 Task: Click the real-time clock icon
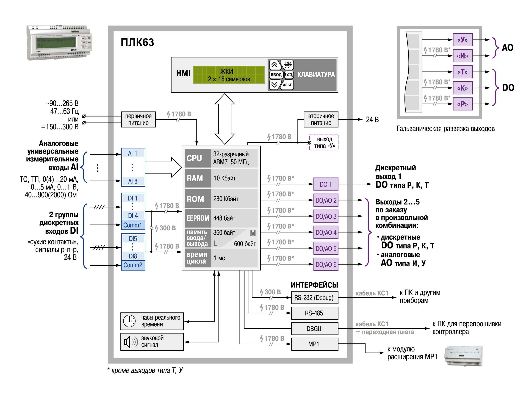(129, 321)
